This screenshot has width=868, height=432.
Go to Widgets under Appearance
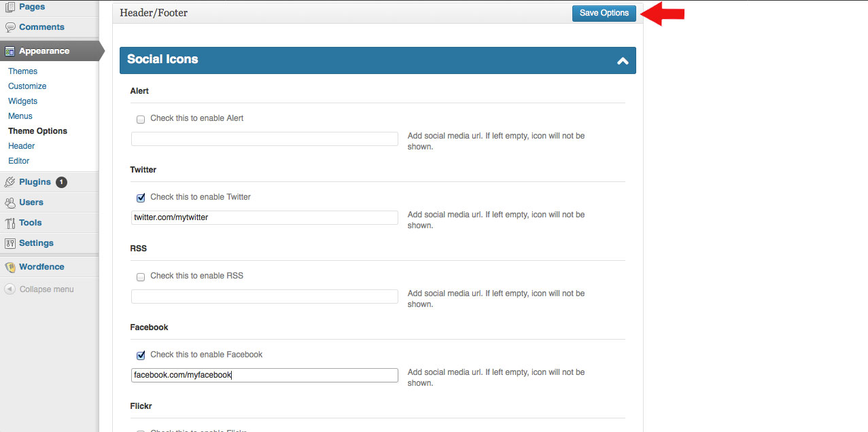pos(22,101)
